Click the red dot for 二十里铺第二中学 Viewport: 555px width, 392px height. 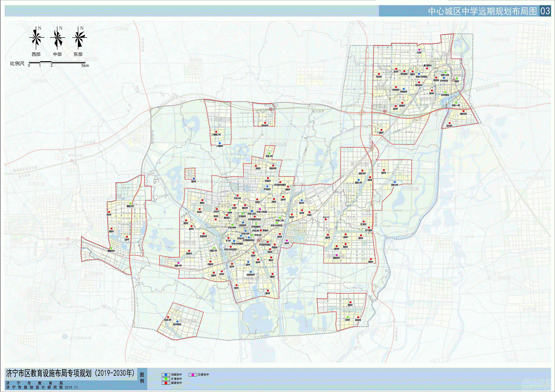click(x=216, y=132)
